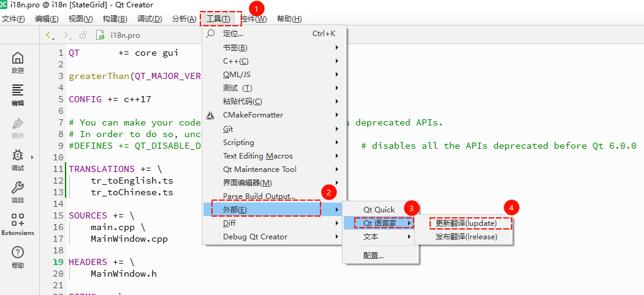Click the CMakeFormatter triangle icon
The height and width of the screenshot is (295, 644).
click(211, 115)
